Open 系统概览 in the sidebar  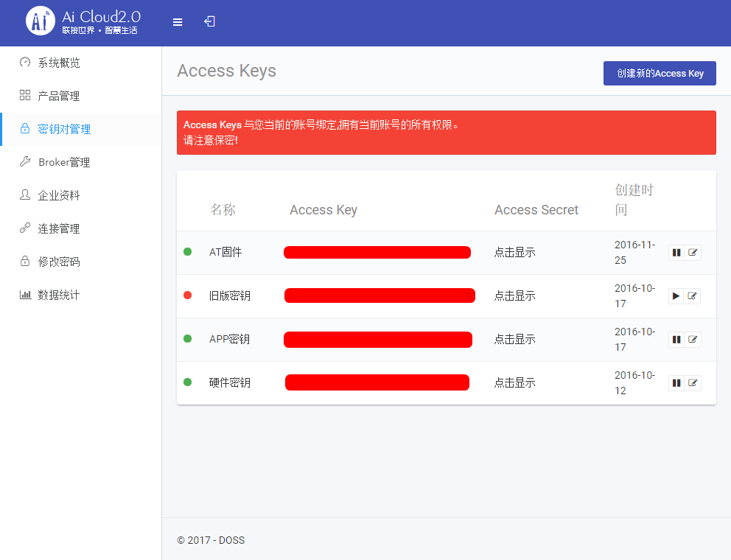[x=80, y=63]
